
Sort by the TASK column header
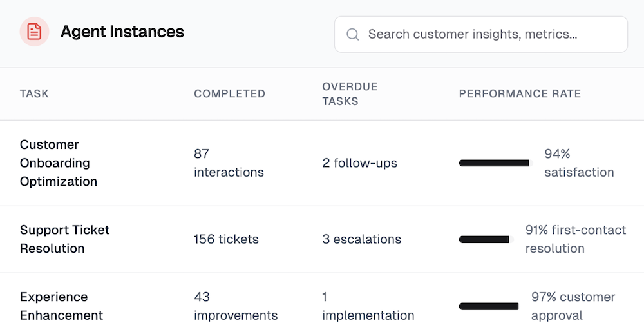coord(34,93)
